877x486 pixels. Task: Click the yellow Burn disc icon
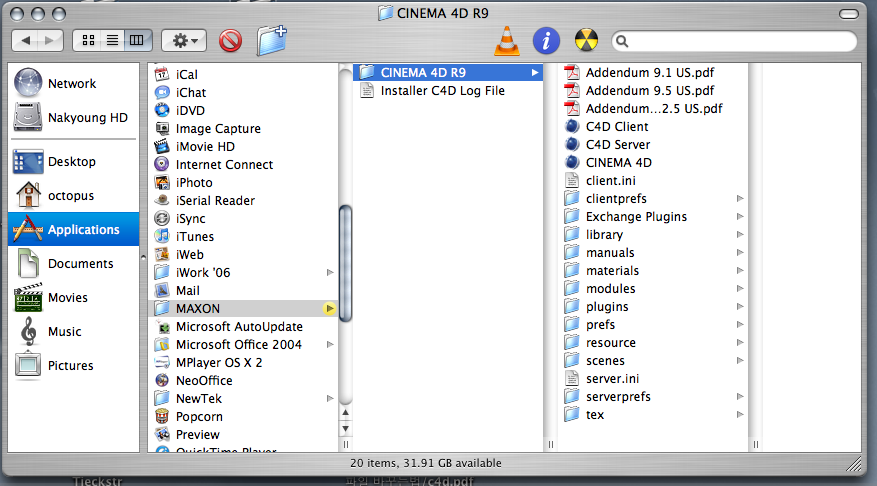586,40
